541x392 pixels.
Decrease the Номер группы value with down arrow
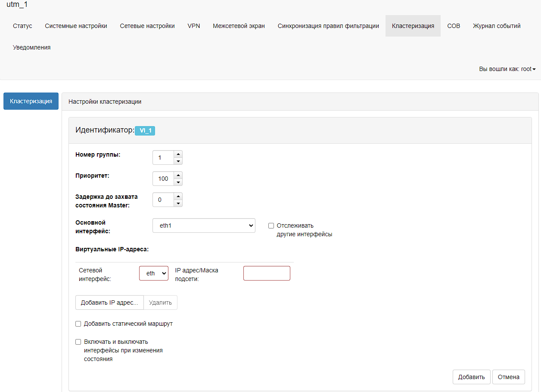click(178, 161)
